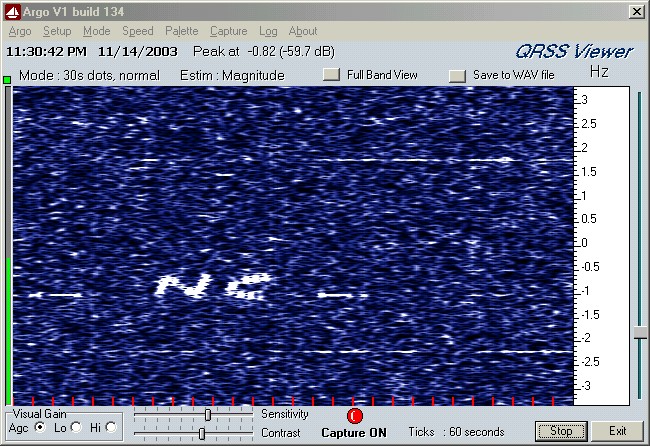Enable Save to WAV file checkbox

pyautogui.click(x=458, y=75)
